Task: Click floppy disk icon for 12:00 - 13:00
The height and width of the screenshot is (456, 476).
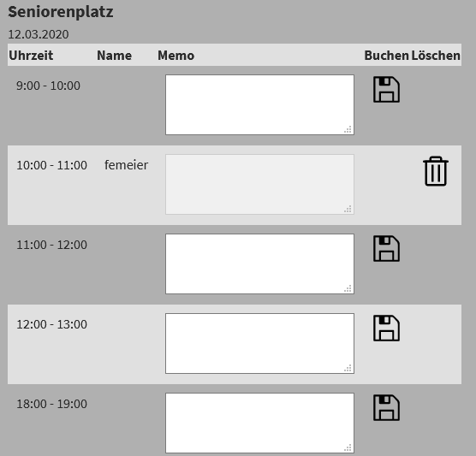Action: pos(386,328)
